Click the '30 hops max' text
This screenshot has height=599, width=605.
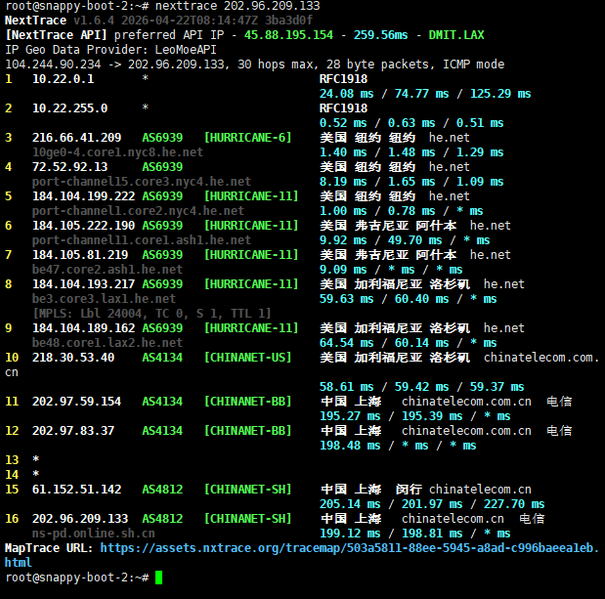click(x=278, y=64)
